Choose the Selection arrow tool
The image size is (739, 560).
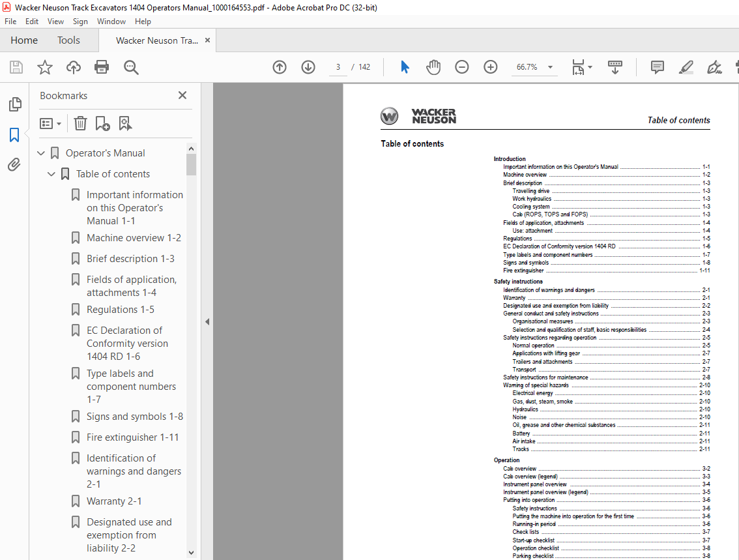pos(405,67)
